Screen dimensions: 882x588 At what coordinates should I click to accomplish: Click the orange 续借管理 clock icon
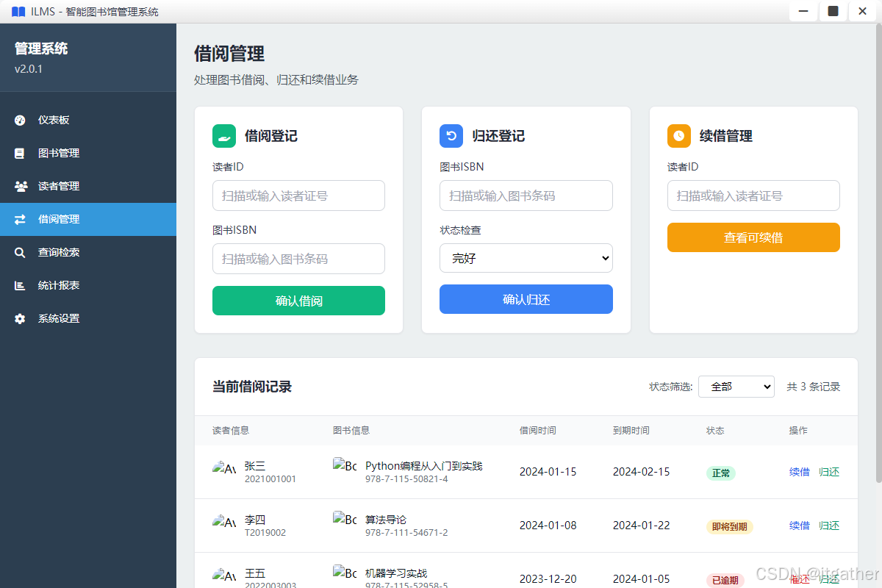point(678,136)
